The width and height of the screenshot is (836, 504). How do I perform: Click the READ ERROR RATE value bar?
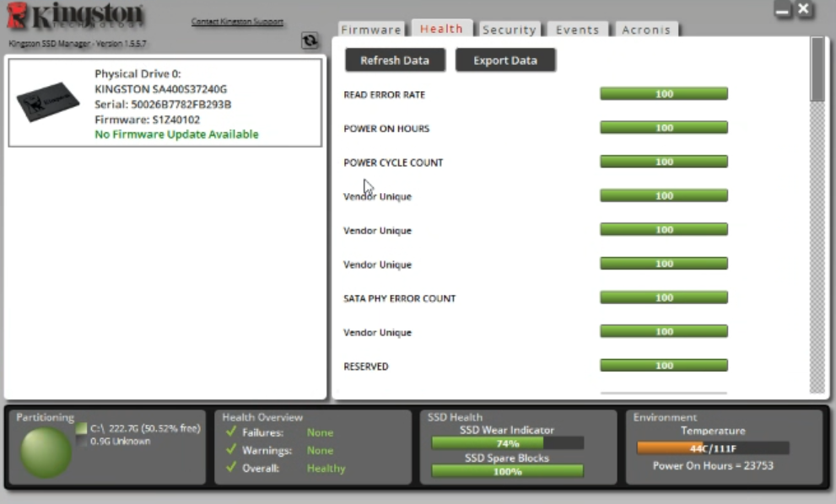coord(664,94)
